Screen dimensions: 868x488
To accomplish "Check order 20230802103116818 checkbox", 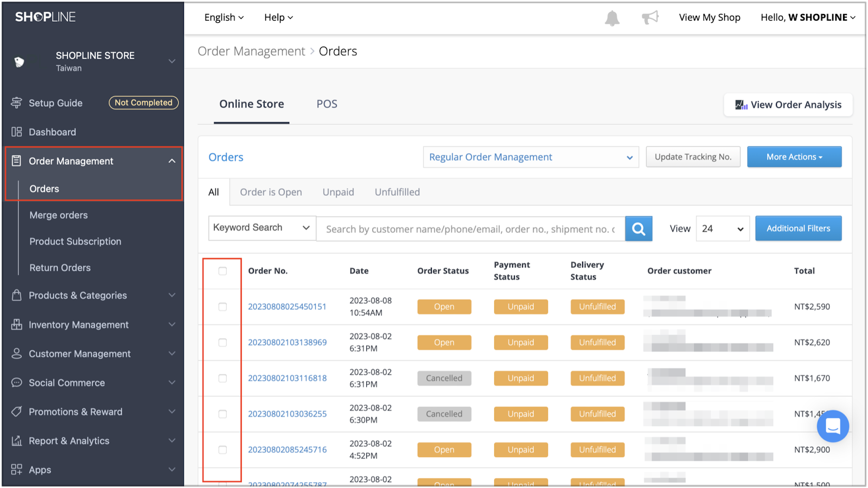I will click(222, 378).
